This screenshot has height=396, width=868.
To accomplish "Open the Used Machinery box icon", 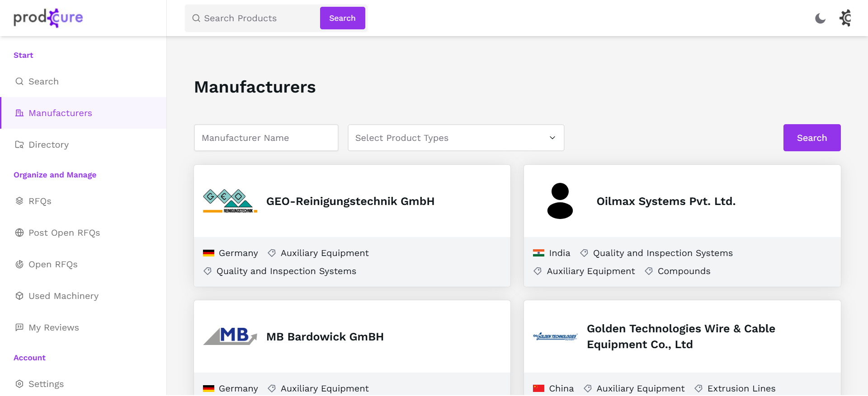I will click(19, 296).
